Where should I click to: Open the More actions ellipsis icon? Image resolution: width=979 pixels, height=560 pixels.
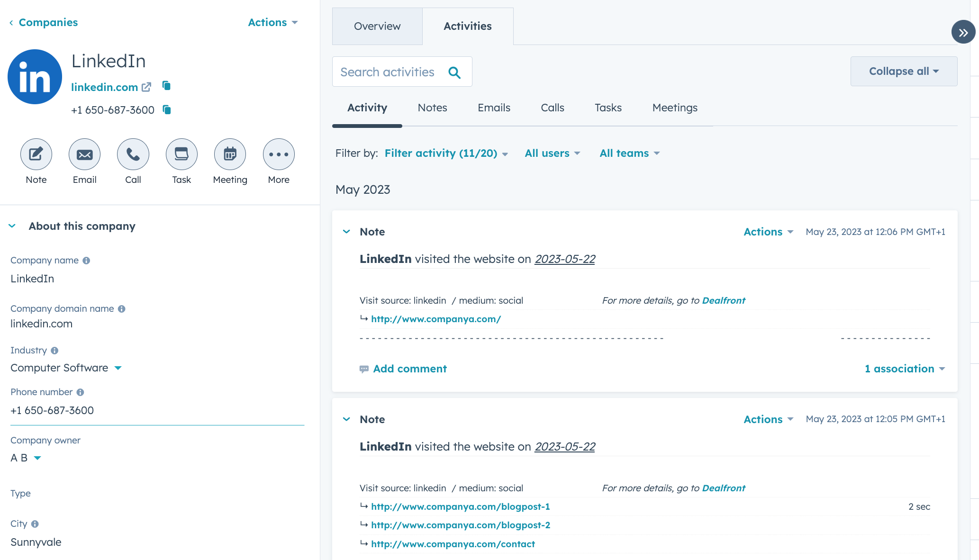[279, 154]
